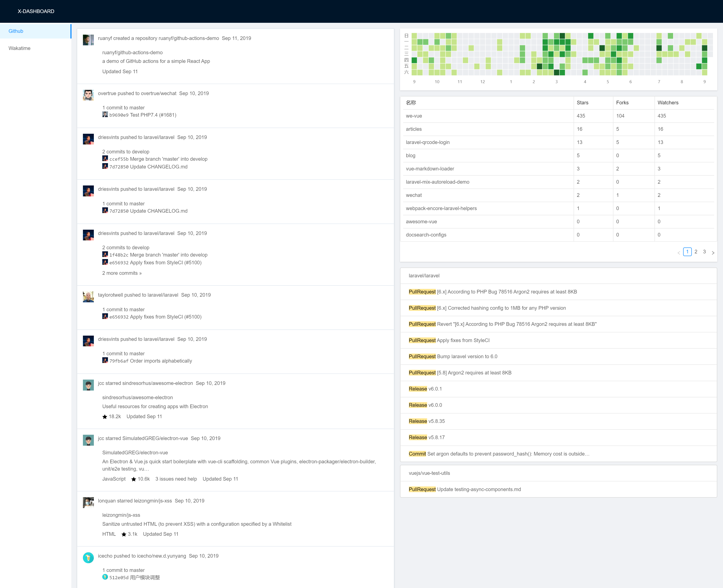Viewport: 723px width, 588px height.
Task: Click star icon next to 18.2k
Action: [105, 417]
